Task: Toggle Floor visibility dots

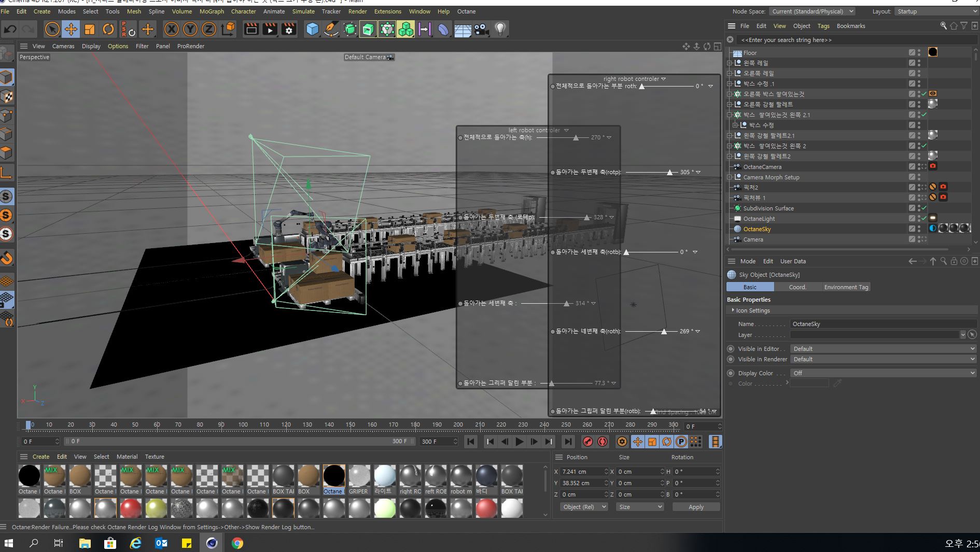Action: click(919, 52)
